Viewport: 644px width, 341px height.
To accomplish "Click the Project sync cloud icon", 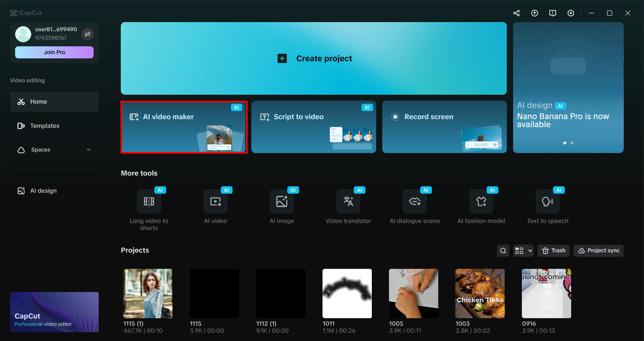I will coord(582,251).
